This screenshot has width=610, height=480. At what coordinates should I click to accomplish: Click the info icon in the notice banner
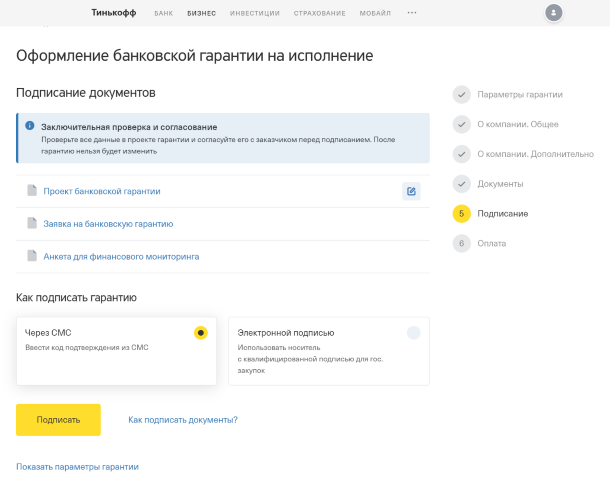pos(30,127)
